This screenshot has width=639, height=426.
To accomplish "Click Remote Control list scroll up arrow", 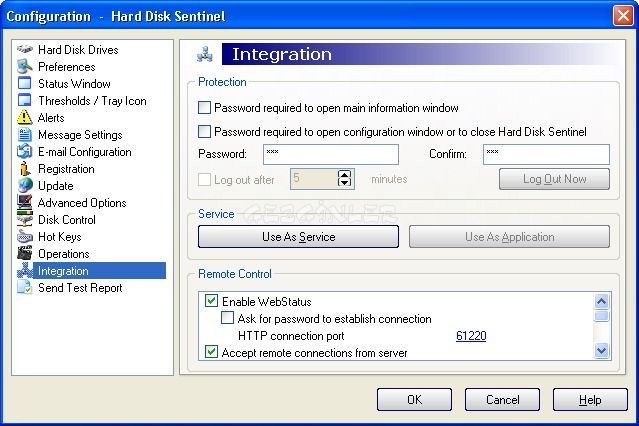I will [602, 302].
